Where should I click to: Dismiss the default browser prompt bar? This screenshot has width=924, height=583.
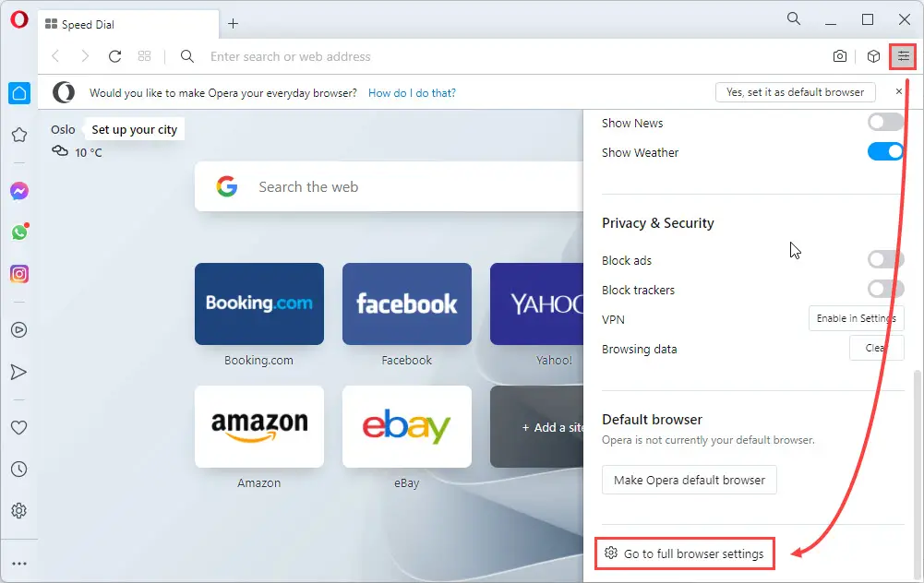[x=899, y=91]
